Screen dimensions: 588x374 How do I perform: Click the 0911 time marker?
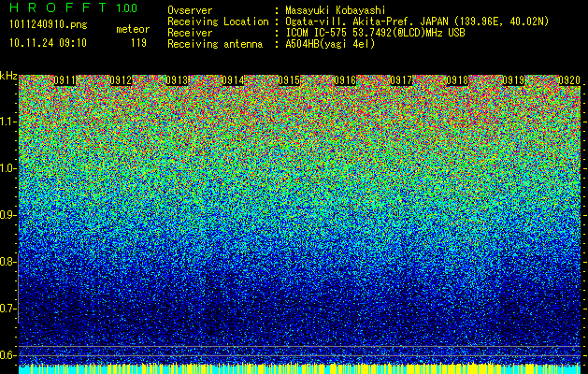pyautogui.click(x=65, y=80)
